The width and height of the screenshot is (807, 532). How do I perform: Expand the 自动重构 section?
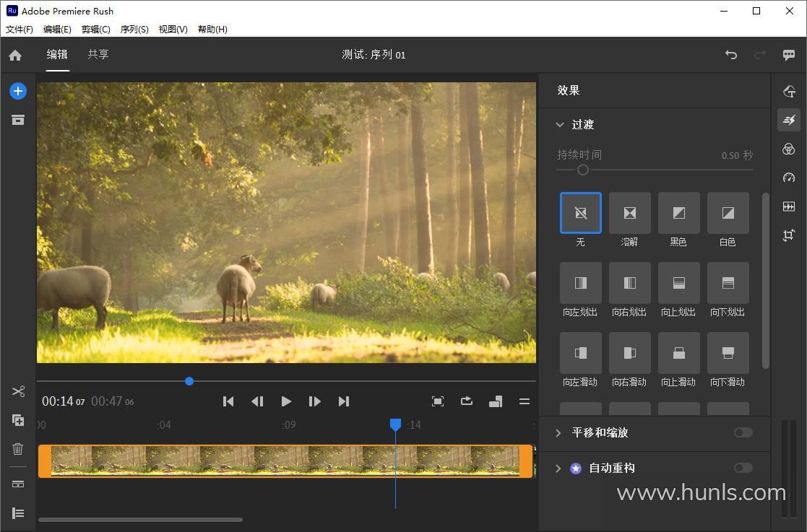558,468
